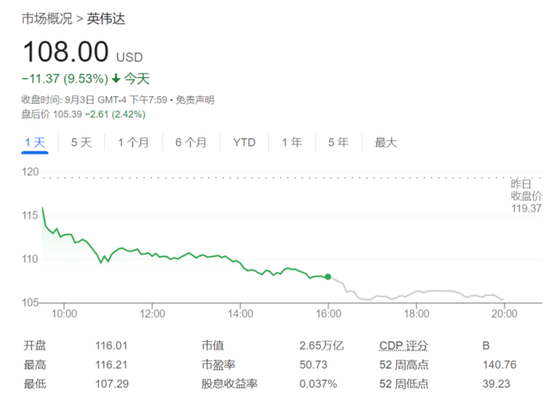Click the 52 周低点 value 39.23

496,384
